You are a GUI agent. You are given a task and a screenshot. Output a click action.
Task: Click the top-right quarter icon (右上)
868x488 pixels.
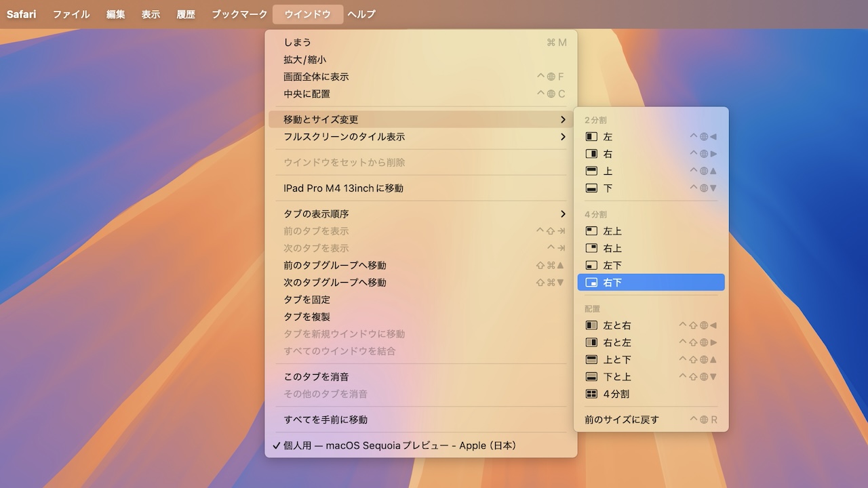[591, 248]
